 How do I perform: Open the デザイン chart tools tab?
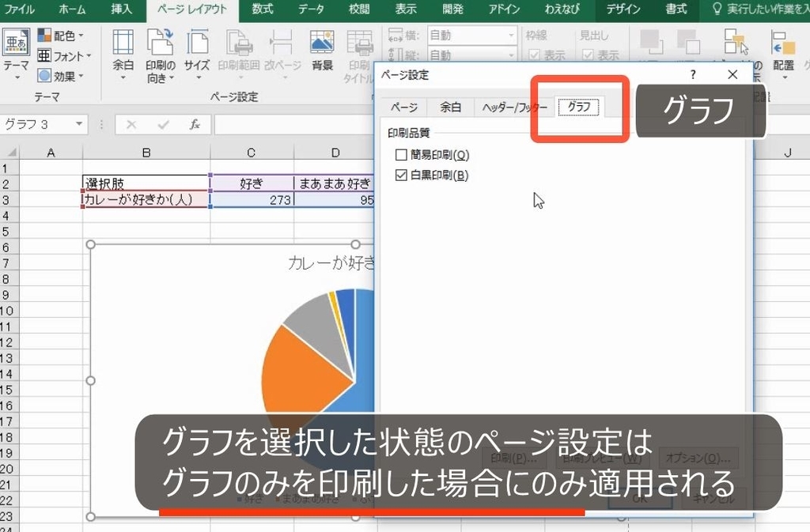point(623,9)
